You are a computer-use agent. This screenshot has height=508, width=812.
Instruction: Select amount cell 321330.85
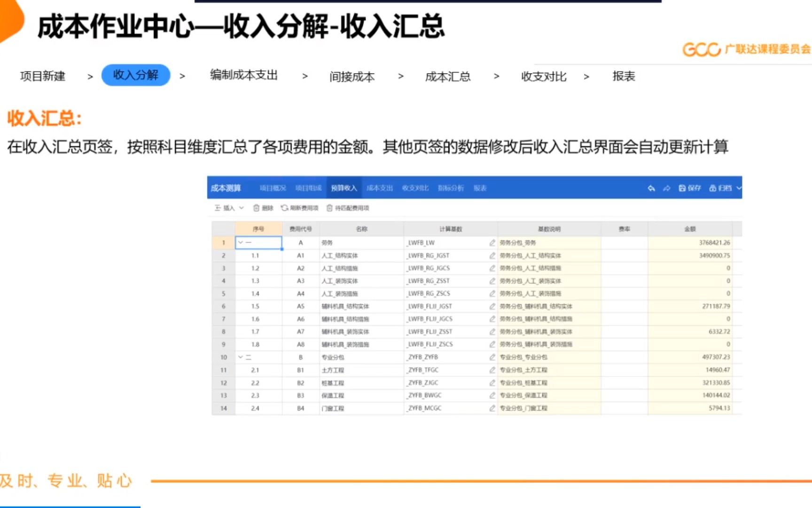690,383
